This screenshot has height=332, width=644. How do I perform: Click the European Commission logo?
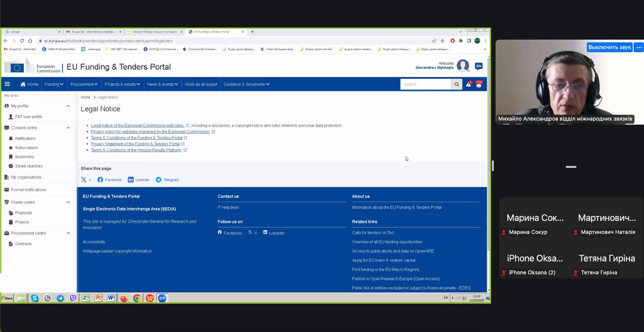[33, 66]
